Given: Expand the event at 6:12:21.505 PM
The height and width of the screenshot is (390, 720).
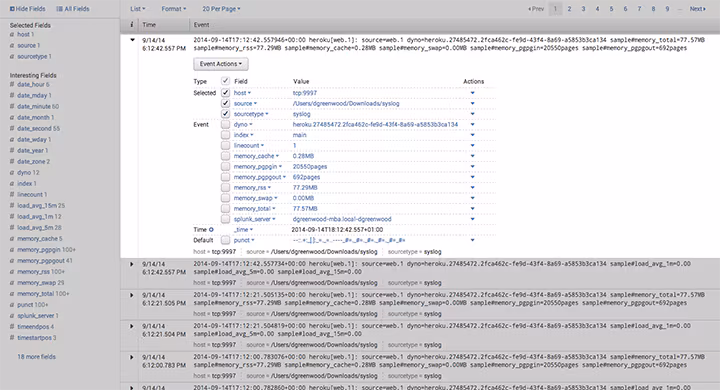Looking at the screenshot, I should 132,295.
